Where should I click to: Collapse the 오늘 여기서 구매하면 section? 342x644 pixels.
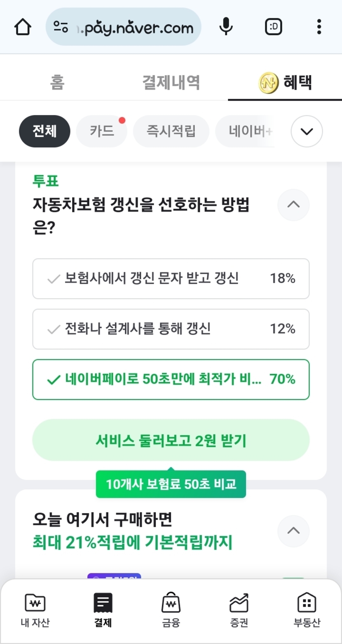[293, 531]
